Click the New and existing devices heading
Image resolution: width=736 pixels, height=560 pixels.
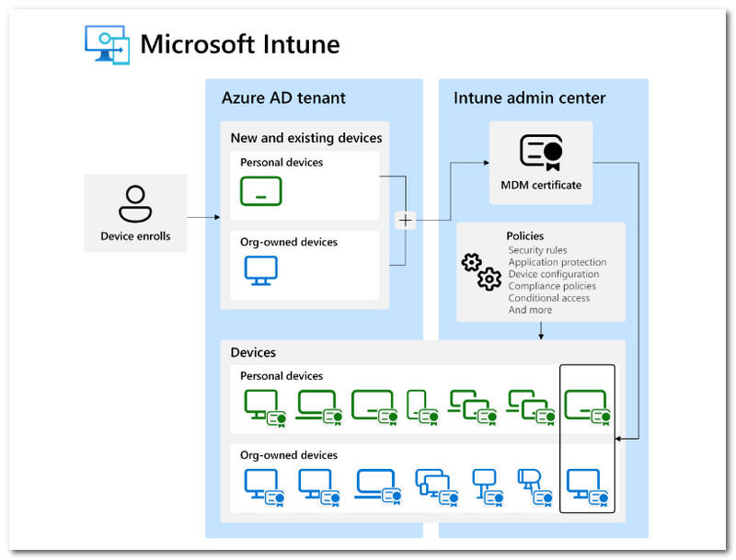pyautogui.click(x=306, y=138)
